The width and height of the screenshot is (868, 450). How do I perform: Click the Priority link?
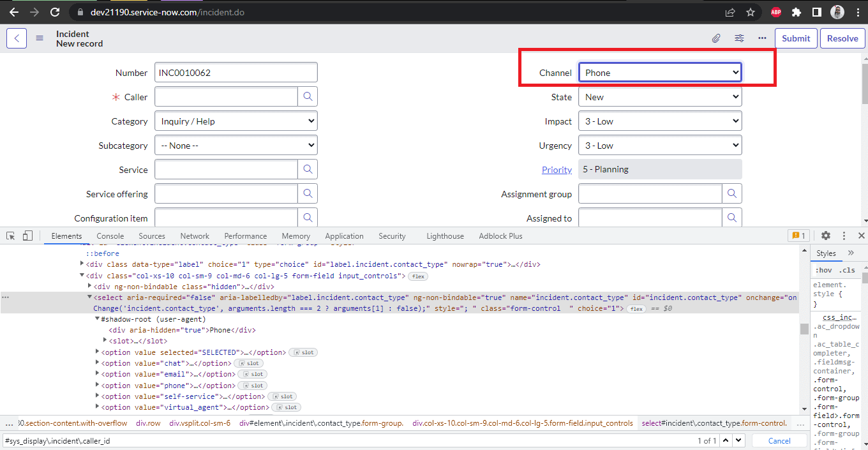pyautogui.click(x=556, y=169)
